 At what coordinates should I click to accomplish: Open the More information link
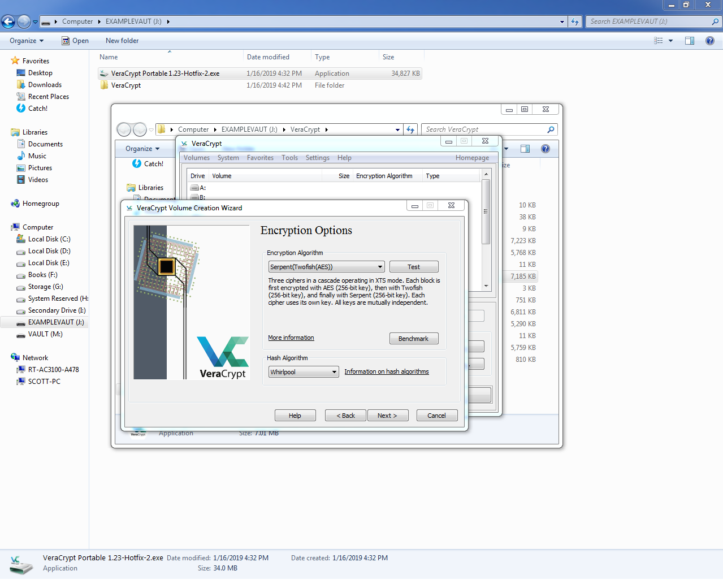coord(291,338)
